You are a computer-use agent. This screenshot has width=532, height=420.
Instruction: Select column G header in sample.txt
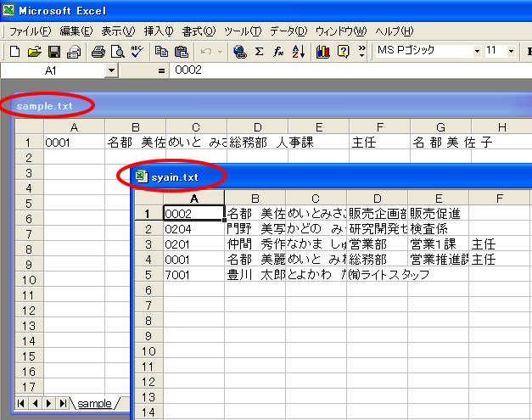[x=440, y=127]
